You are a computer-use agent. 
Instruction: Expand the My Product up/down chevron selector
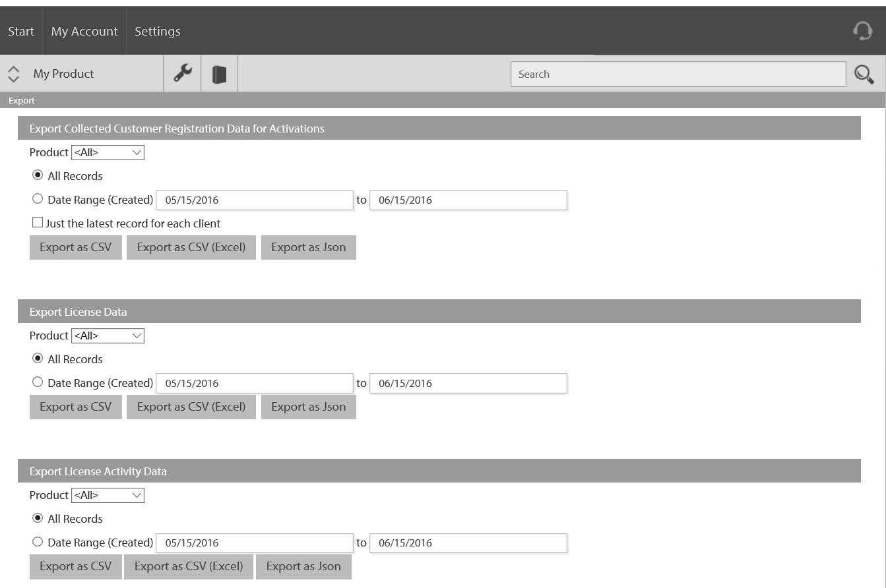pyautogui.click(x=13, y=74)
